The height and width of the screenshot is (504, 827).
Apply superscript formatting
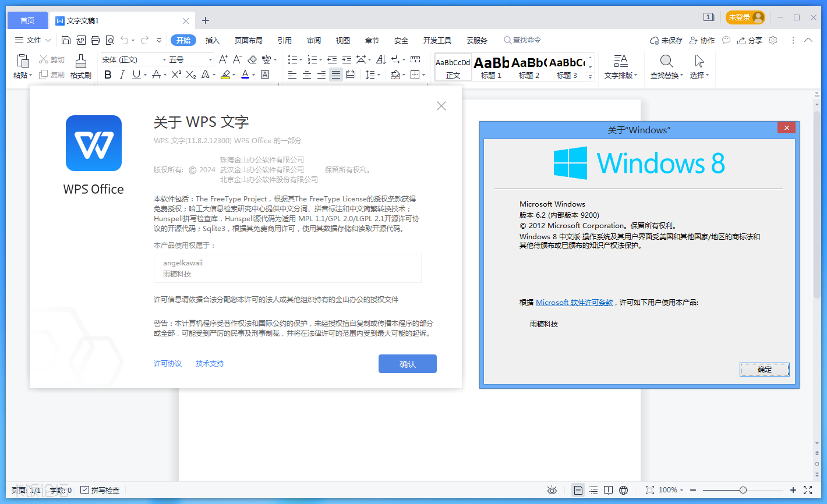tap(175, 74)
